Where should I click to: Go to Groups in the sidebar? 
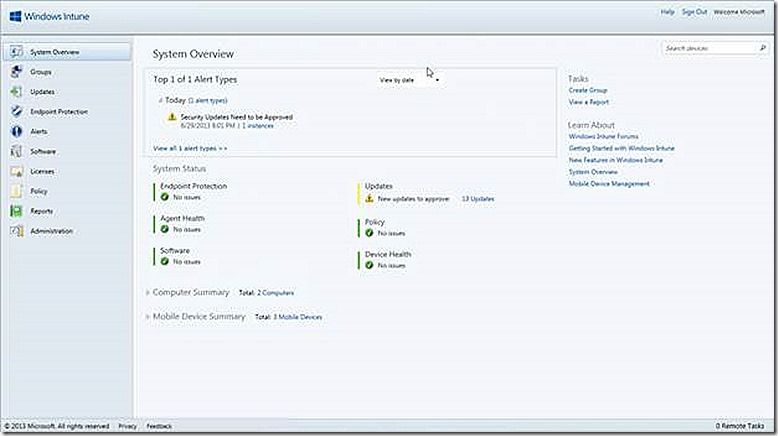coord(41,72)
